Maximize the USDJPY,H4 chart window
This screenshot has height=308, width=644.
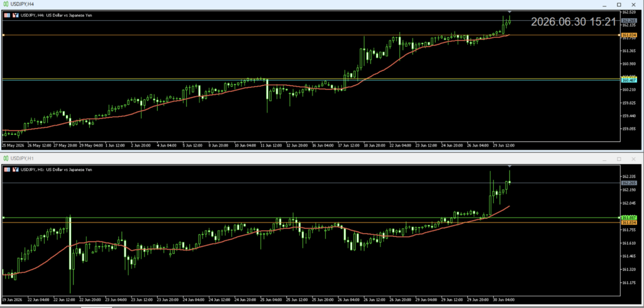(619, 4)
